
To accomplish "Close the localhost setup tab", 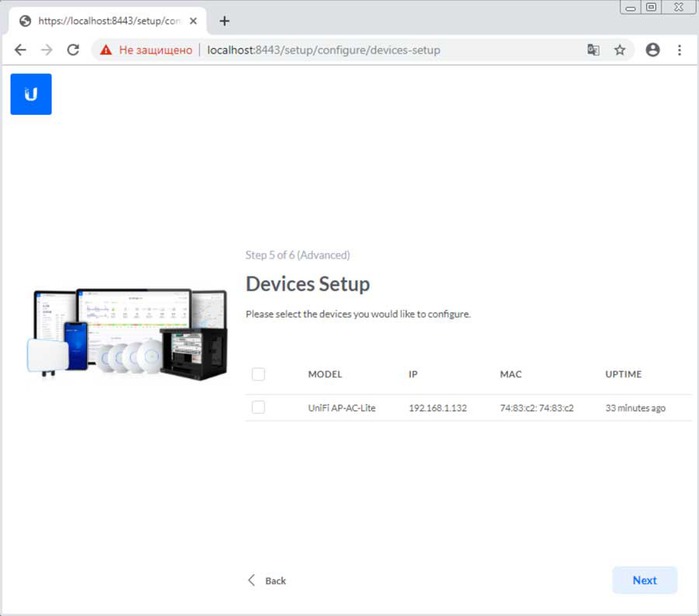I will point(193,21).
